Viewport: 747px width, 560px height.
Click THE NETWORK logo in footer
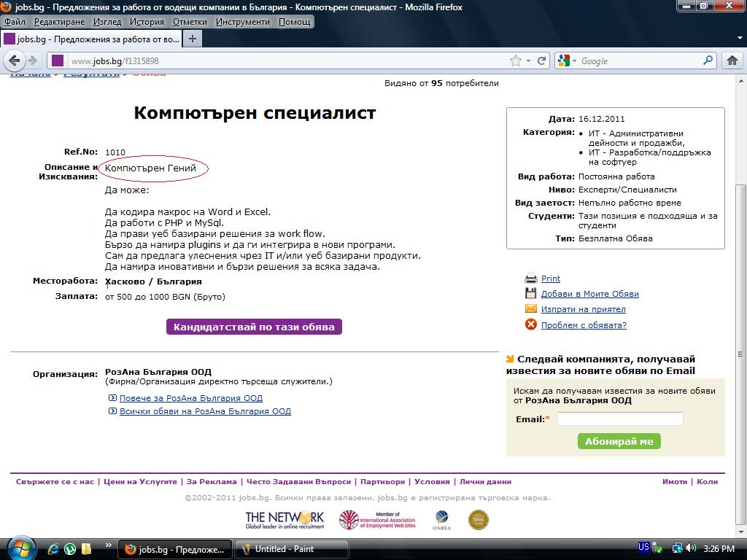pyautogui.click(x=285, y=519)
